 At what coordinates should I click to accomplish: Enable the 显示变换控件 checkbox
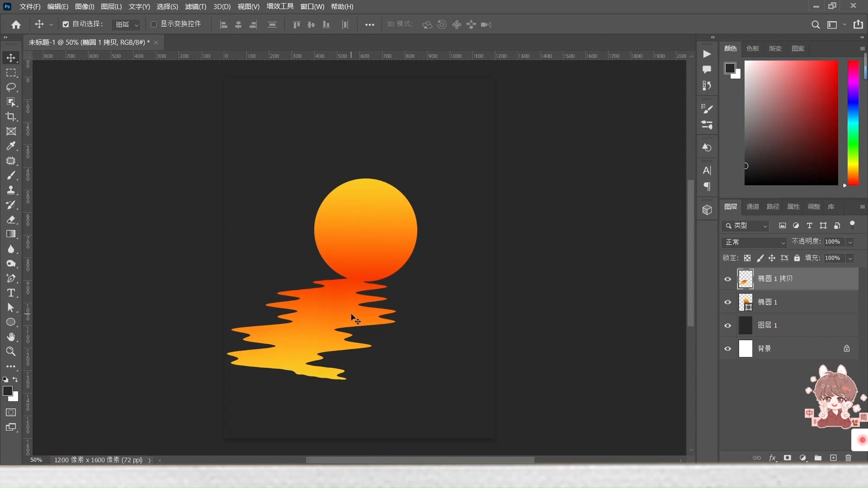pyautogui.click(x=154, y=24)
